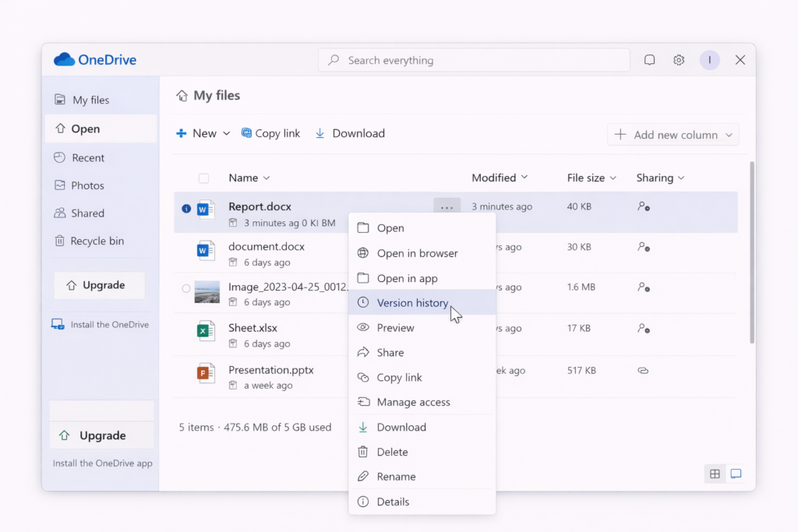The width and height of the screenshot is (798, 532).
Task: Open the Image_2023-04-25 photo thumbnail
Action: pos(207,292)
